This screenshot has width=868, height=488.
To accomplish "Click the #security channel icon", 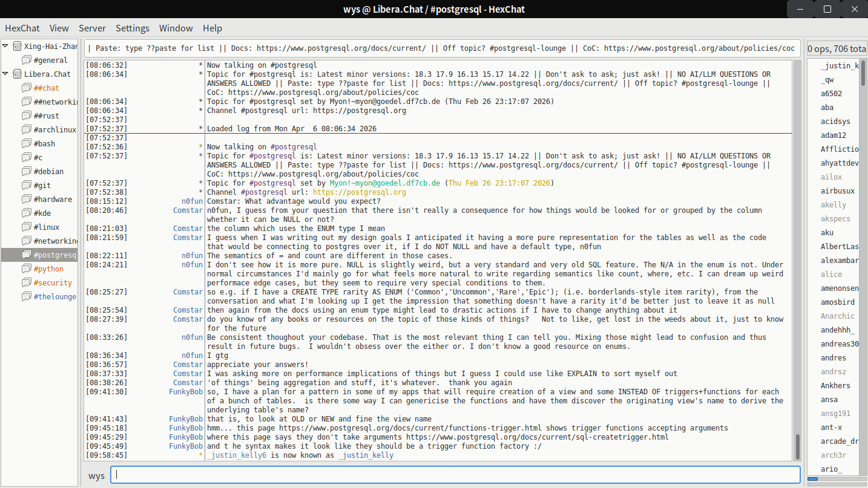I will tap(26, 282).
